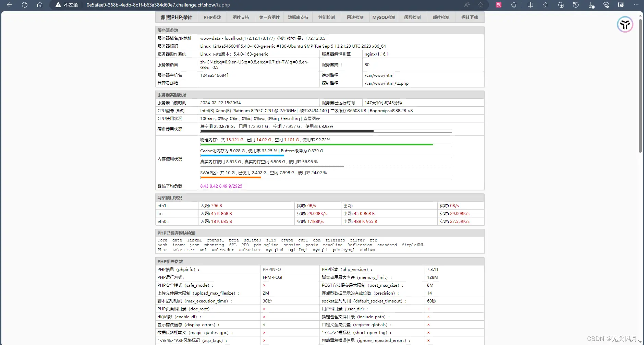This screenshot has width=644, height=345.
Task: Select the server time 2024-02-22 15:20:34
Action: (x=220, y=103)
